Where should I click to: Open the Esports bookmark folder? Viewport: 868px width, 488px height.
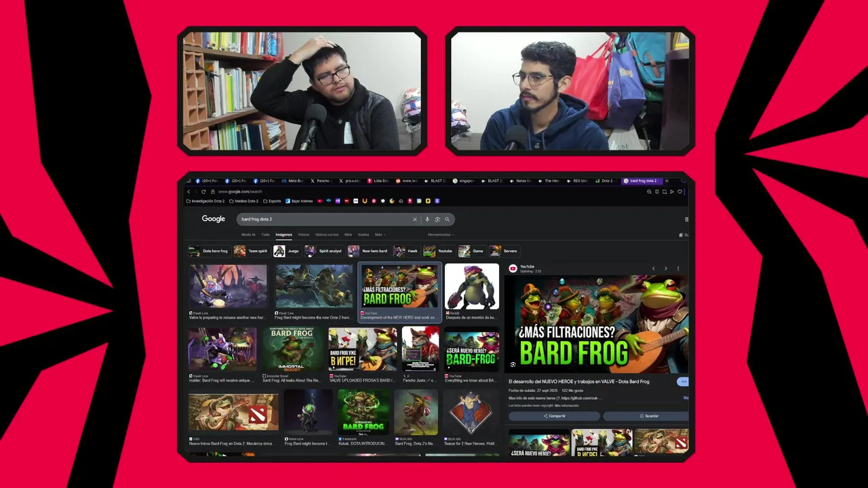pos(272,201)
